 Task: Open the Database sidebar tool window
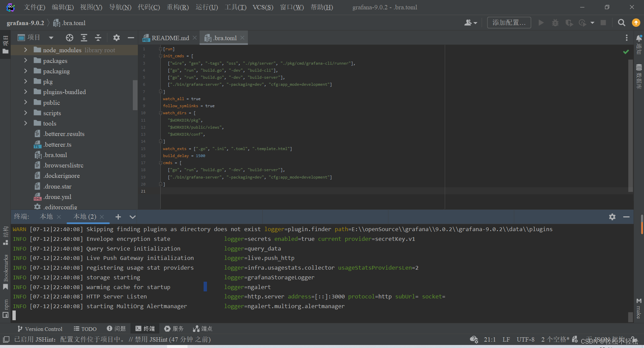click(x=639, y=76)
